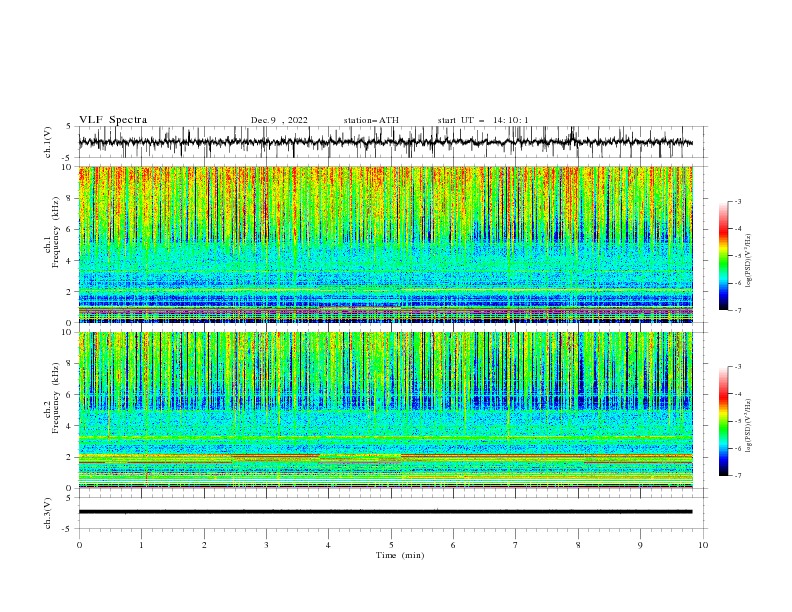This screenshot has height=612, width=792.
Task: Click the "-3" tick on upper color bar
Action: [738, 201]
